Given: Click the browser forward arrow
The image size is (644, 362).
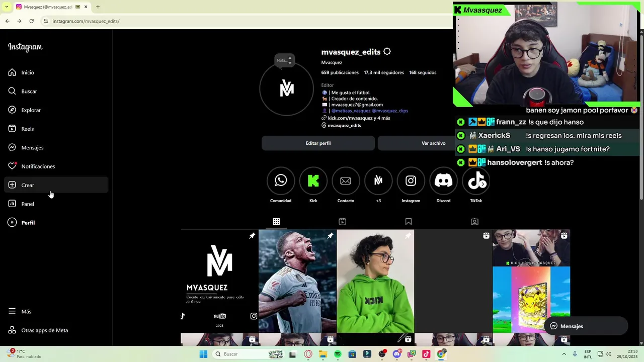Looking at the screenshot, I should pos(19,21).
